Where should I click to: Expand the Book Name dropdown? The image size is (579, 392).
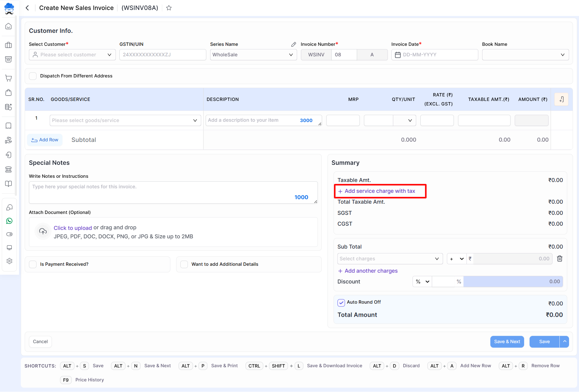click(525, 55)
